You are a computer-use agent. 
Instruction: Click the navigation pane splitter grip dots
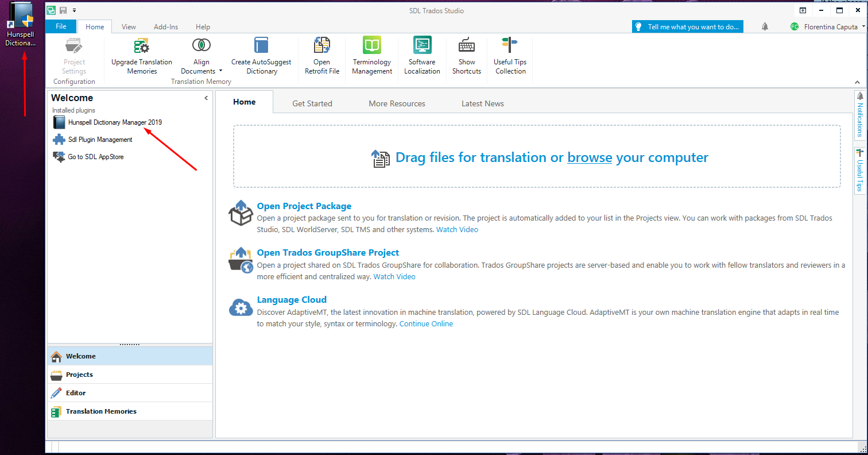point(130,345)
